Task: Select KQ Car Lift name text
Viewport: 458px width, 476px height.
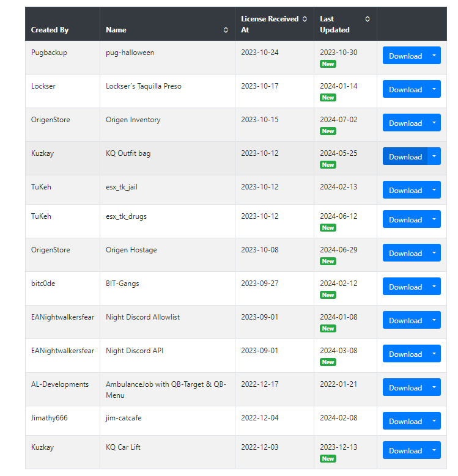Action: click(x=123, y=447)
